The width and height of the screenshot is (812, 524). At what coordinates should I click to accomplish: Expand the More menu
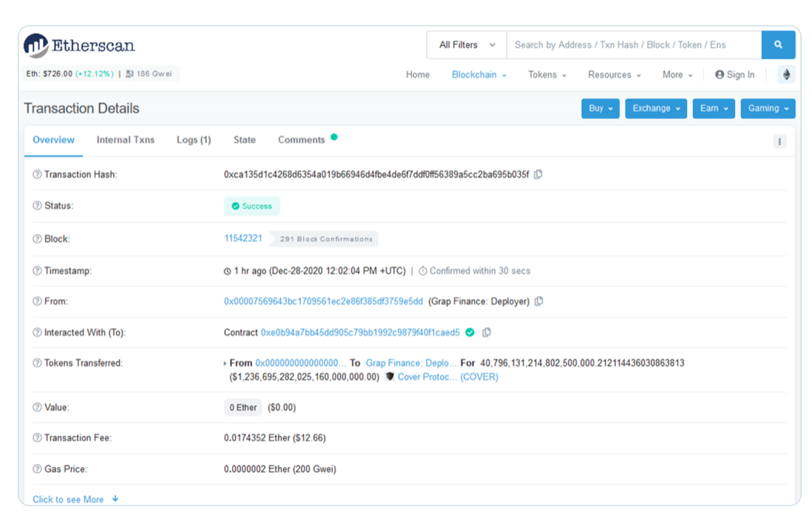point(677,75)
